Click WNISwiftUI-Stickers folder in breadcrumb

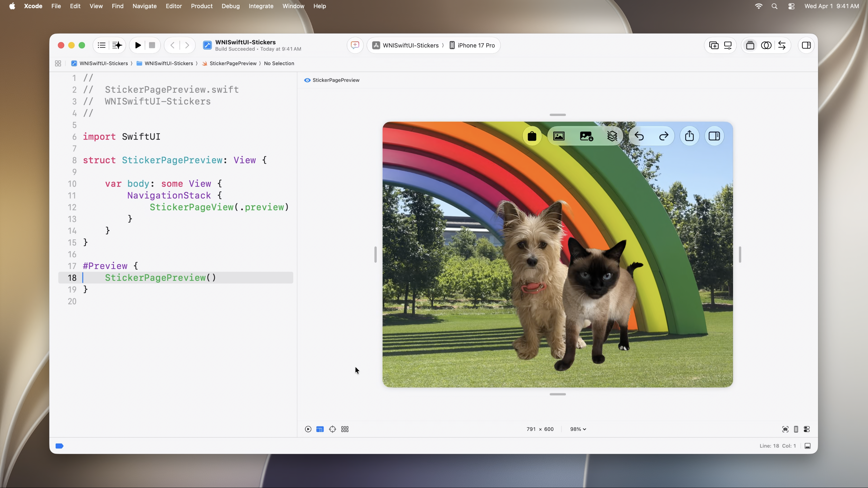pos(165,63)
